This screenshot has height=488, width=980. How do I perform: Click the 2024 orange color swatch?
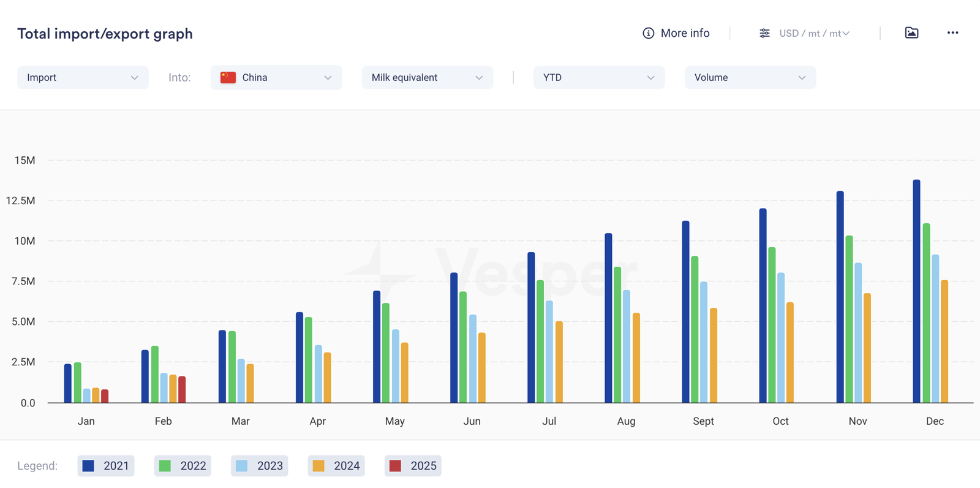pyautogui.click(x=318, y=466)
